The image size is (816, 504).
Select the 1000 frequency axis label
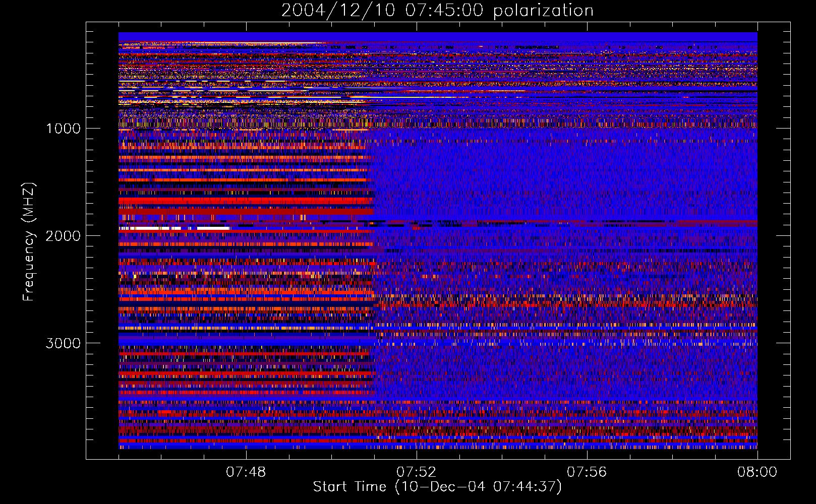[x=63, y=129]
